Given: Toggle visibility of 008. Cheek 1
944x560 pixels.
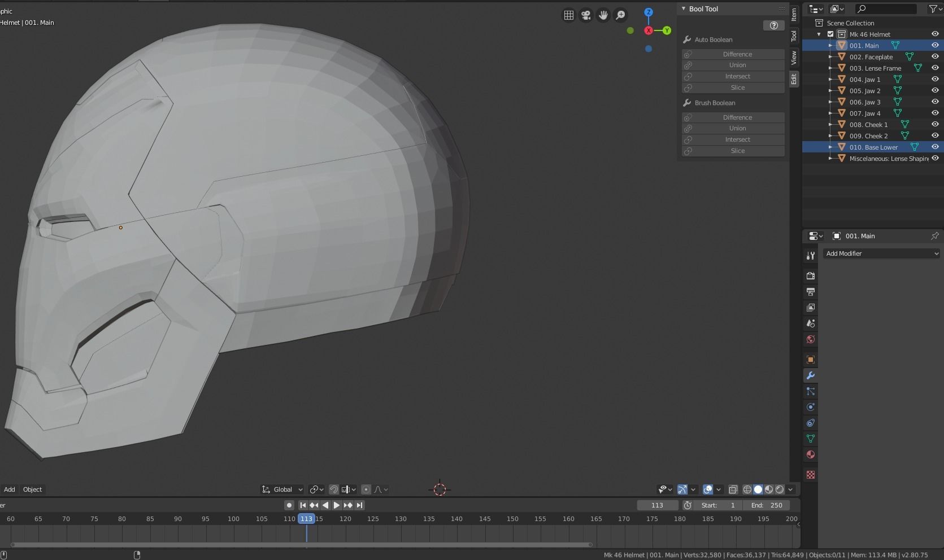Looking at the screenshot, I should pyautogui.click(x=935, y=124).
